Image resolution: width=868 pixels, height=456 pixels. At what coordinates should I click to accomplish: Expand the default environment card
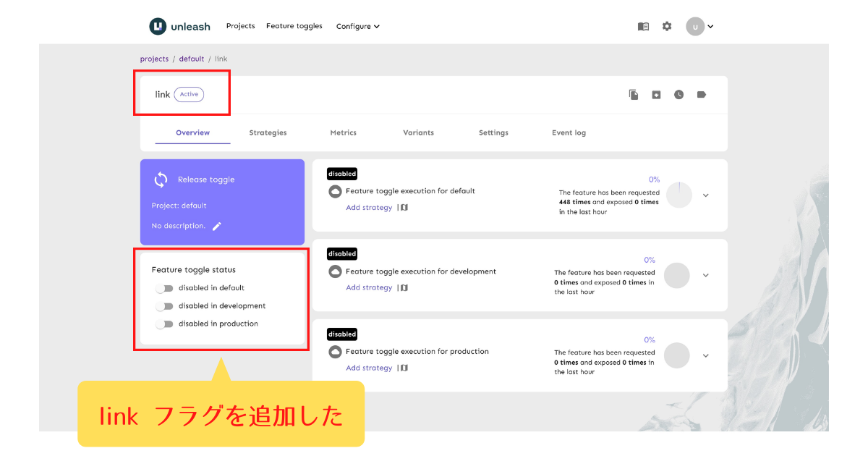point(706,195)
